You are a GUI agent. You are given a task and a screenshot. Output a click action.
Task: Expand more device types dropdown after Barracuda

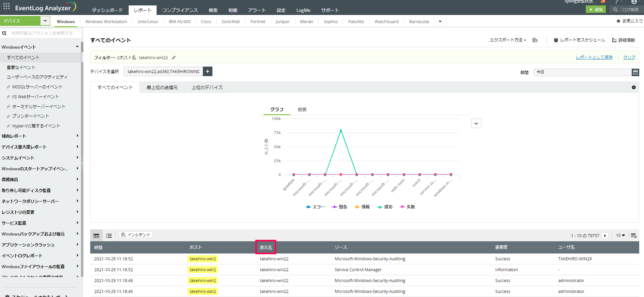pyautogui.click(x=440, y=21)
